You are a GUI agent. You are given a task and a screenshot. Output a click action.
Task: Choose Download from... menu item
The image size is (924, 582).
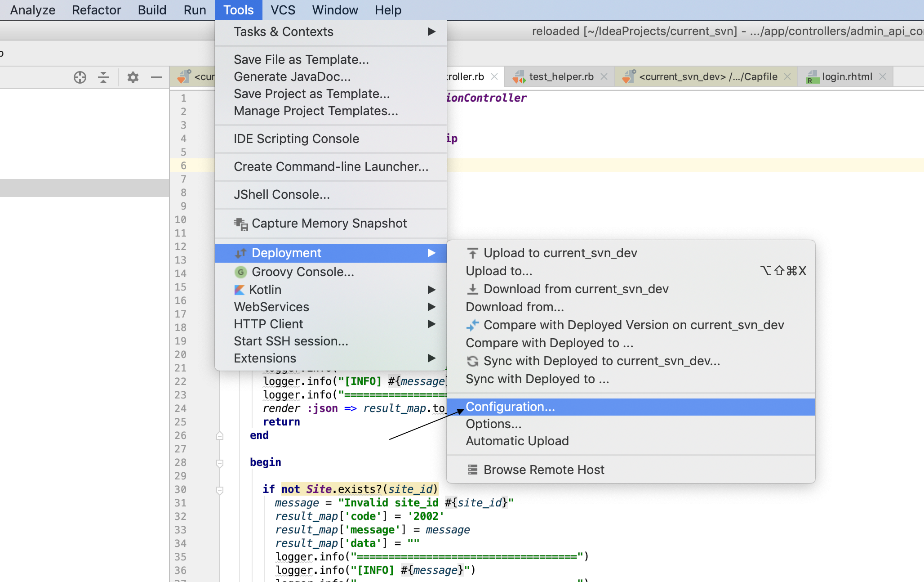(631, 307)
